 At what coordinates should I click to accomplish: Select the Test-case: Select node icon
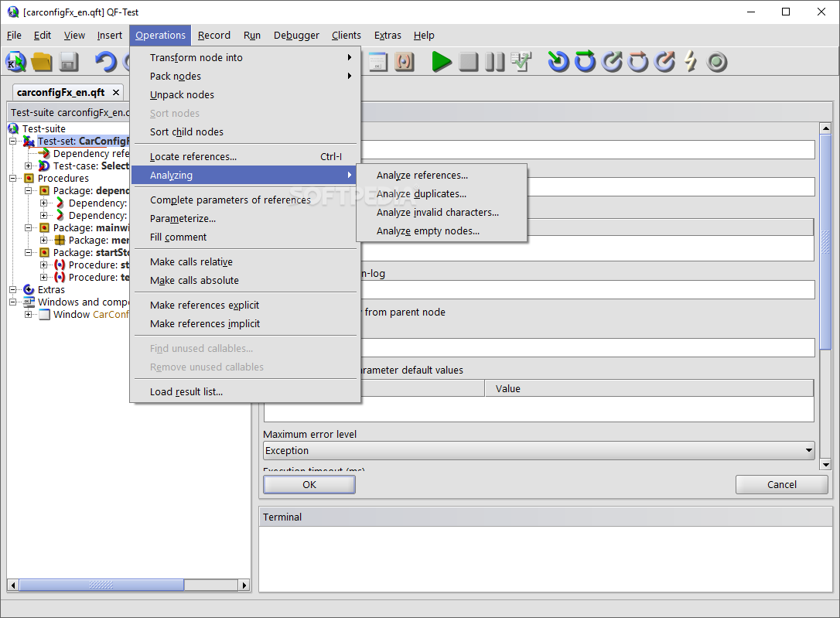point(44,166)
